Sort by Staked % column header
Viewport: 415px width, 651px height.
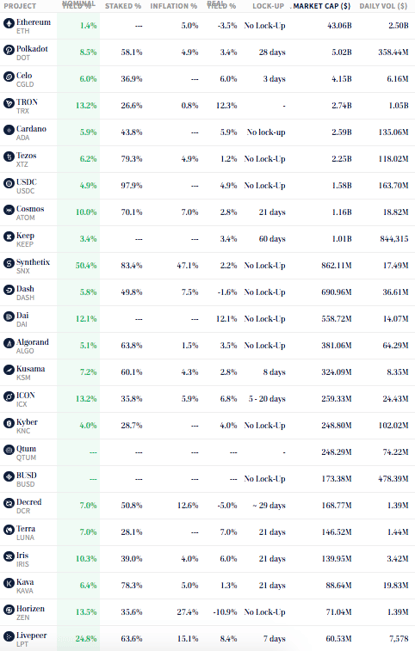tap(123, 6)
